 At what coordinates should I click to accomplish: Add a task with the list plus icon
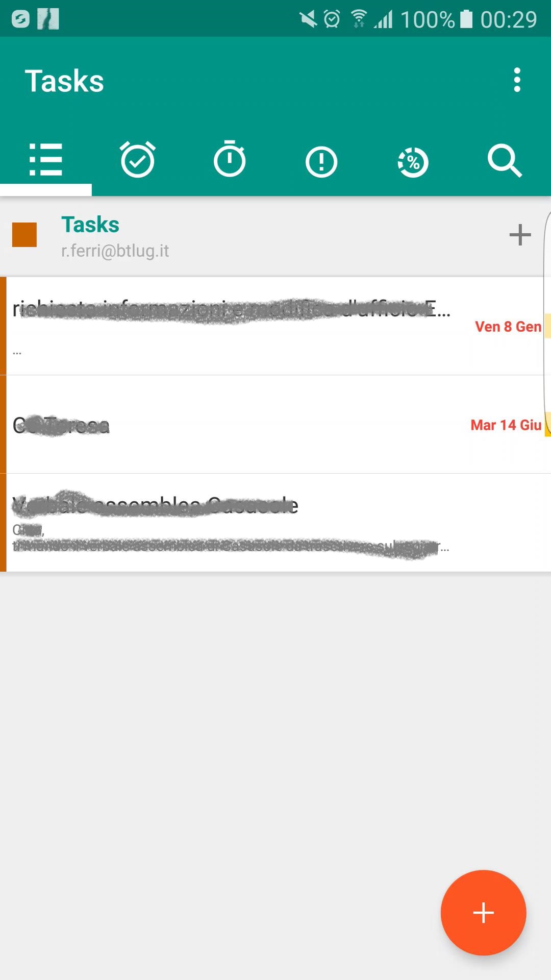point(520,235)
